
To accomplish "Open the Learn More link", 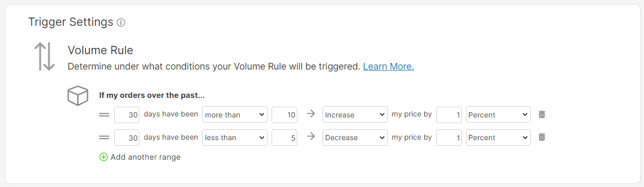I will tap(388, 66).
